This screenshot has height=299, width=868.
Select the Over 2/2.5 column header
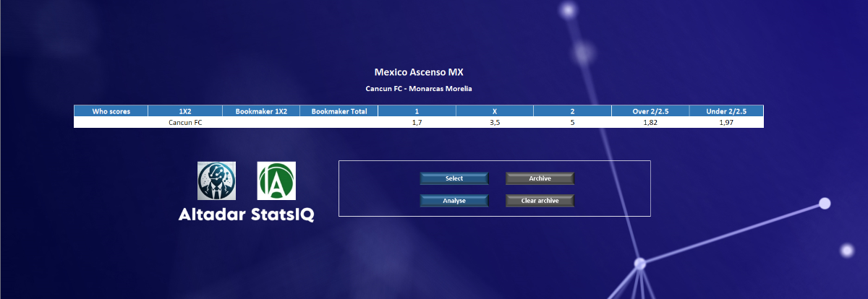click(650, 111)
